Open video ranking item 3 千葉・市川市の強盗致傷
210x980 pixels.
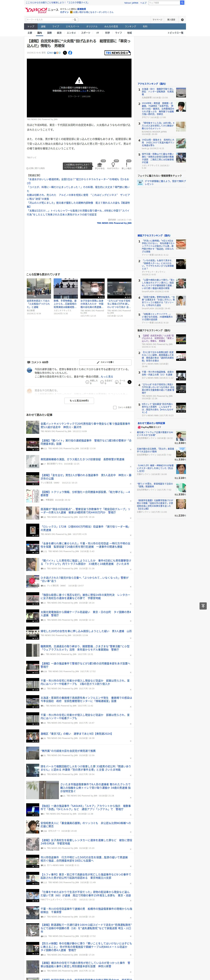click(158, 373)
